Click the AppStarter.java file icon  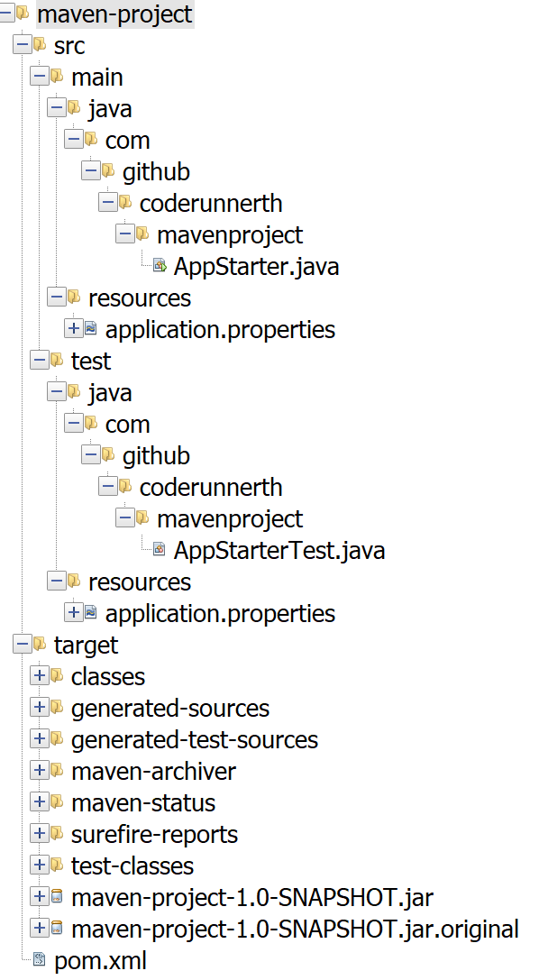click(160, 266)
